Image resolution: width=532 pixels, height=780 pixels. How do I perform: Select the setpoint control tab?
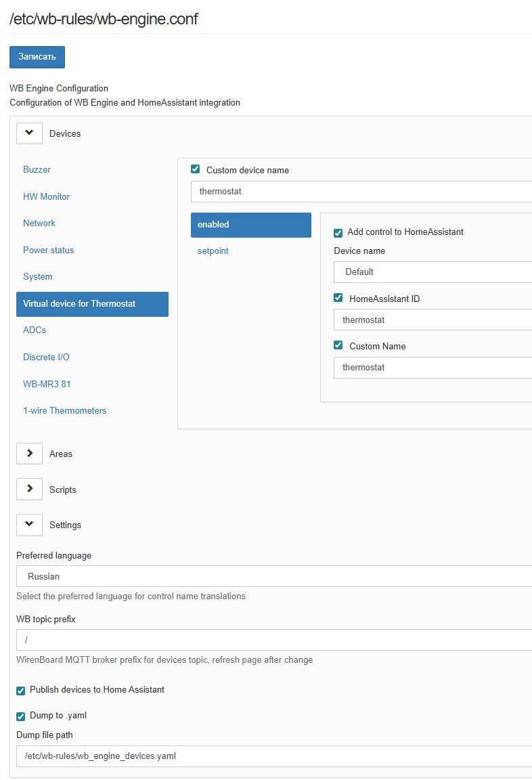point(213,251)
